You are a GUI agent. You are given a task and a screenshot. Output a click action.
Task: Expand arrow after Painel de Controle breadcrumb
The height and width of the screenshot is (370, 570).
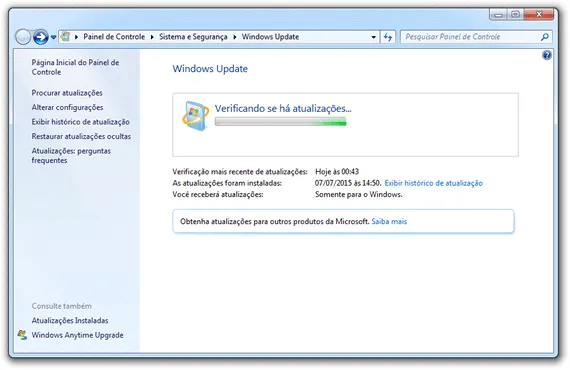[x=152, y=37]
